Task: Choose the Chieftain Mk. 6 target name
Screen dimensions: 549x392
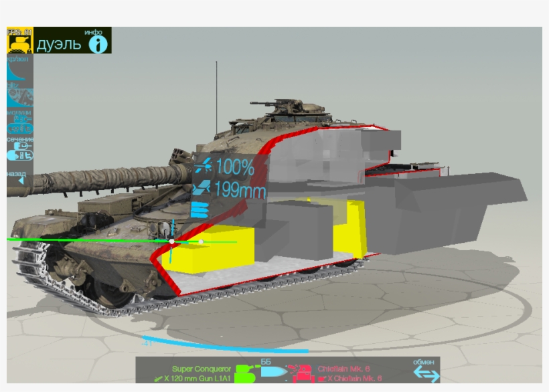Action: click(343, 369)
